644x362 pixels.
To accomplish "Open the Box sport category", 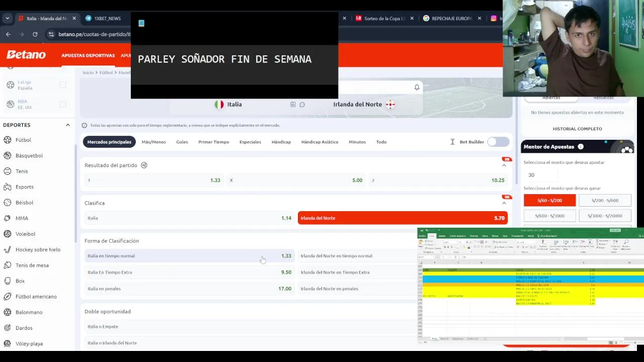I will coord(20,281).
